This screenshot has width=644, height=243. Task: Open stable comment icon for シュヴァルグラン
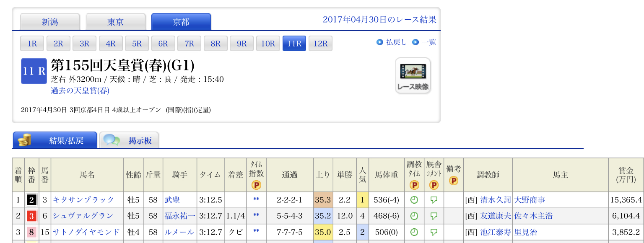[434, 216]
